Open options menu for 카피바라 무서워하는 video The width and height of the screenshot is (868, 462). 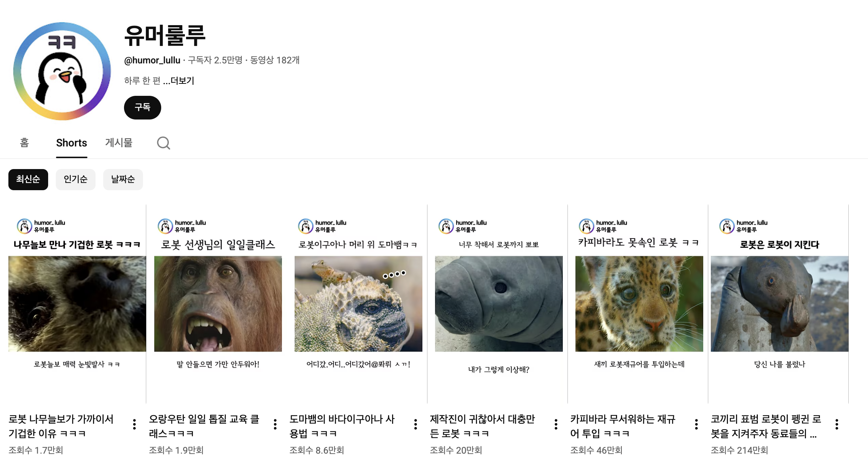click(x=696, y=424)
